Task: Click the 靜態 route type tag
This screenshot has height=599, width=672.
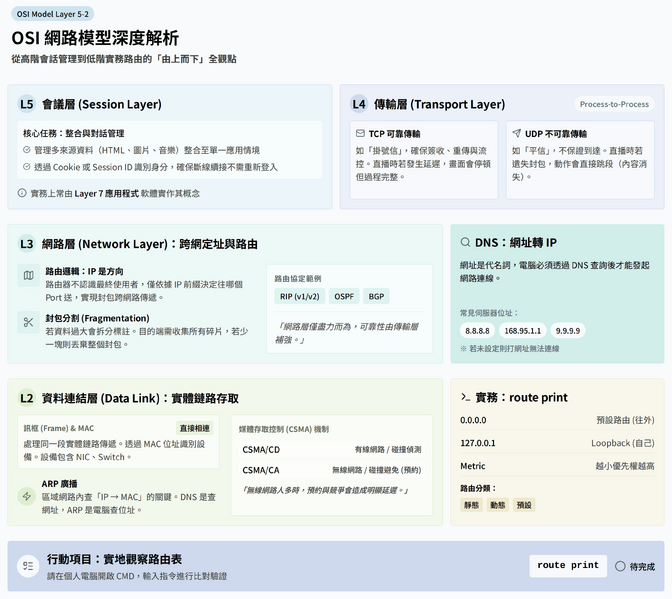Action: point(471,505)
